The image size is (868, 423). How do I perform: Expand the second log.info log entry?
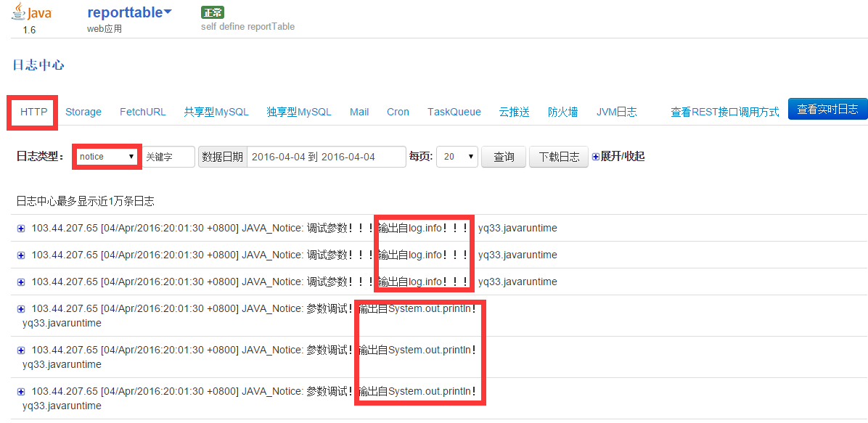tap(21, 255)
